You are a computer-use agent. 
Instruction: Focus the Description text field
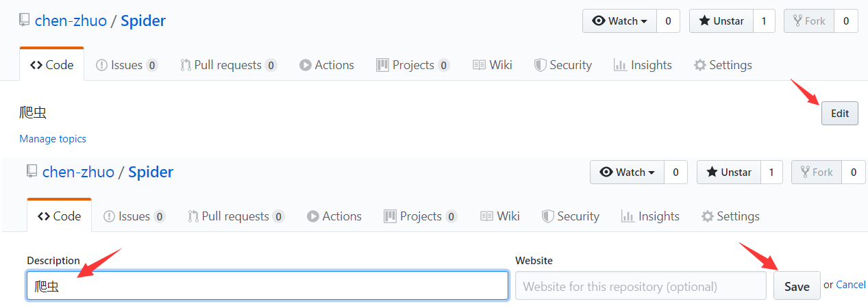[x=267, y=286]
